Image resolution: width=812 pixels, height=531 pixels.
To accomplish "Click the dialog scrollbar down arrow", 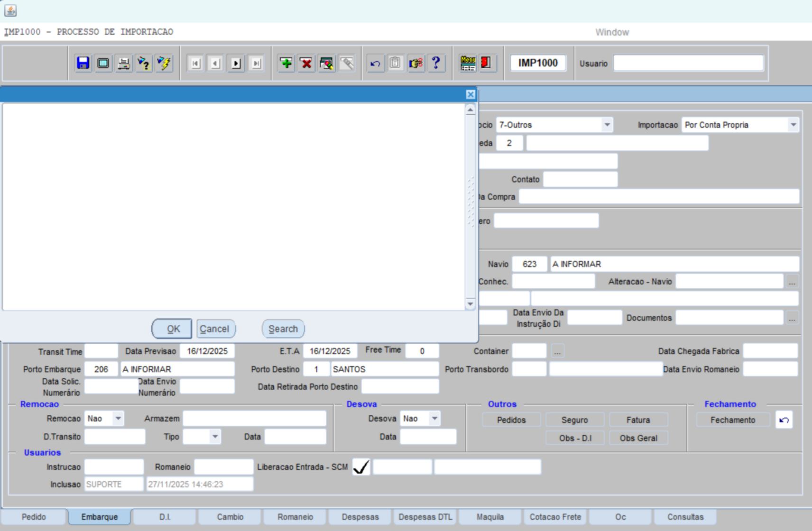I will point(470,304).
